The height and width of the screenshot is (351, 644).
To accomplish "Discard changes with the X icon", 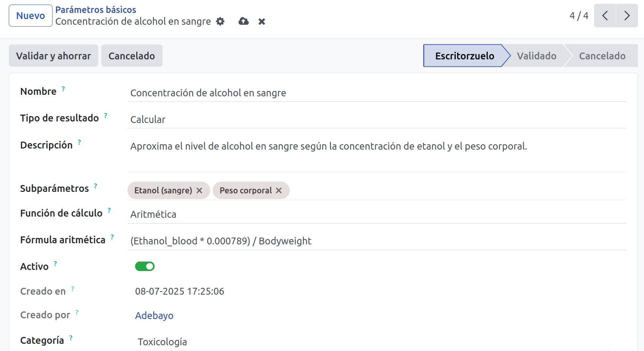I will point(262,22).
